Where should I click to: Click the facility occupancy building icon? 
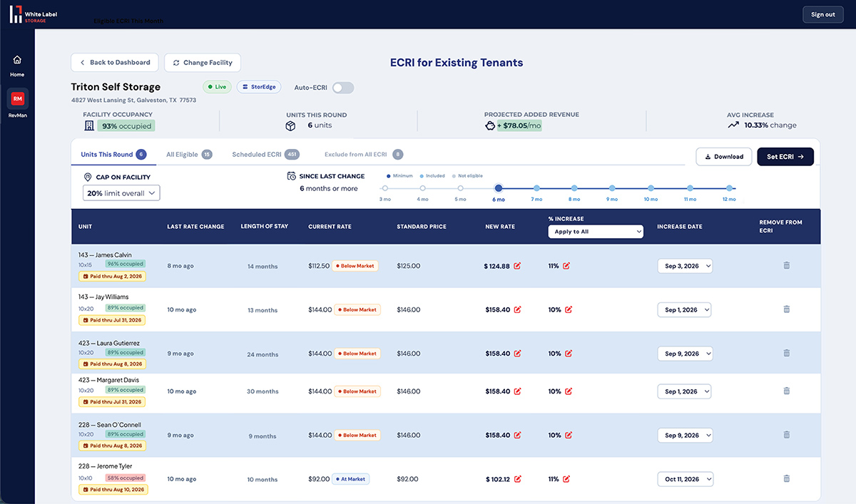89,125
